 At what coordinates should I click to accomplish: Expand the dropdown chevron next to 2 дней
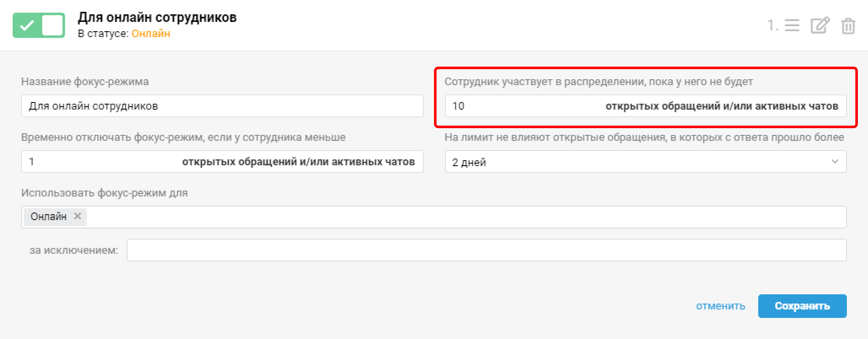point(835,162)
